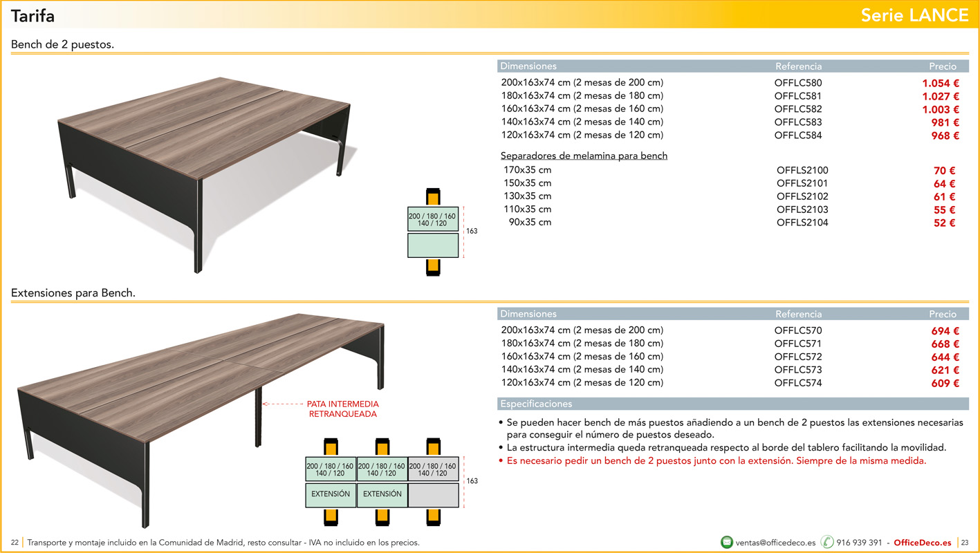Image resolution: width=980 pixels, height=553 pixels.
Task: Click bottom-right chair icon in extension diagram
Action: coord(433,516)
